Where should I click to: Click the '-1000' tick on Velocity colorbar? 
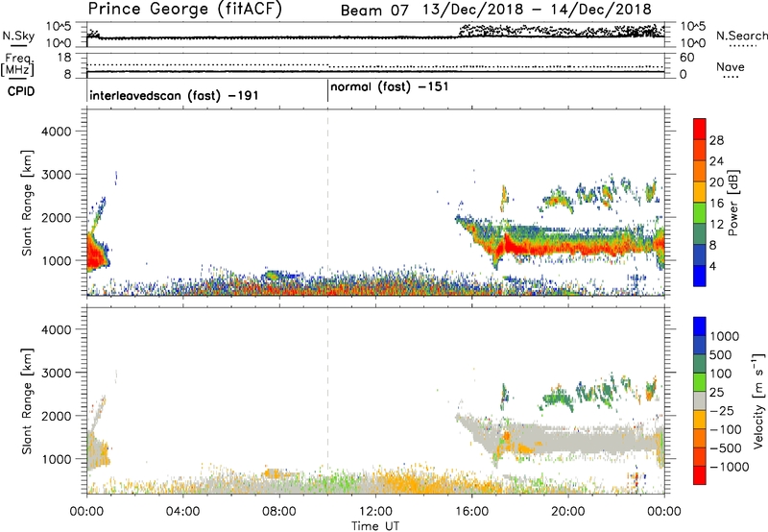click(x=729, y=467)
